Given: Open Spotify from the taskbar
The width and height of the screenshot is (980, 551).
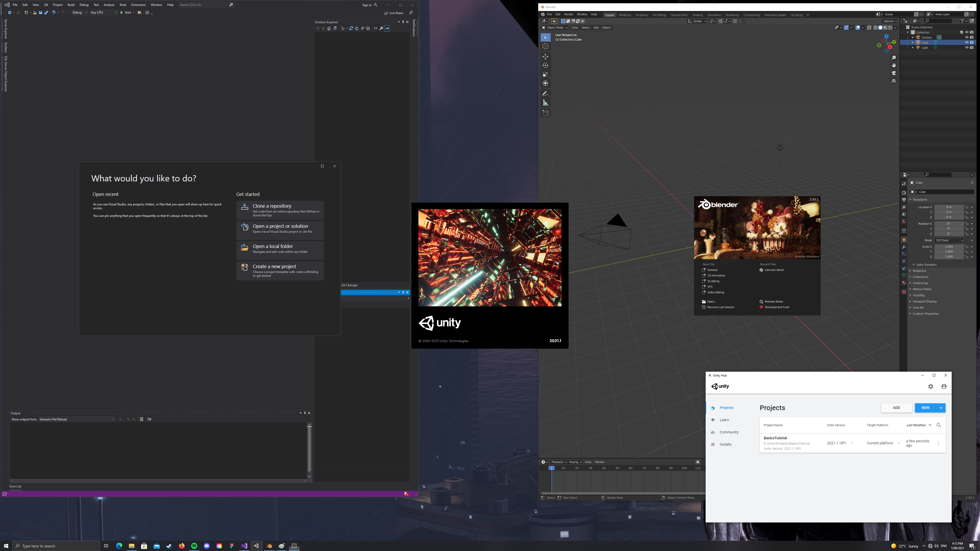Looking at the screenshot, I should (194, 546).
